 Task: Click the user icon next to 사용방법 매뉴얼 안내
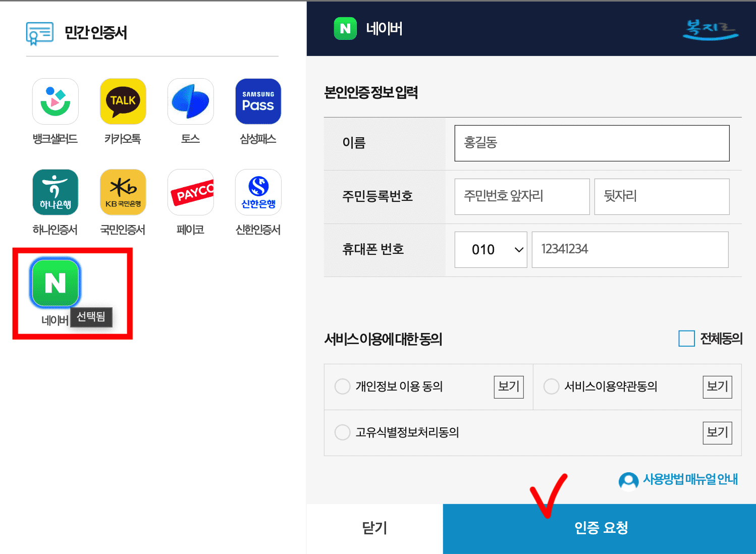pyautogui.click(x=628, y=480)
